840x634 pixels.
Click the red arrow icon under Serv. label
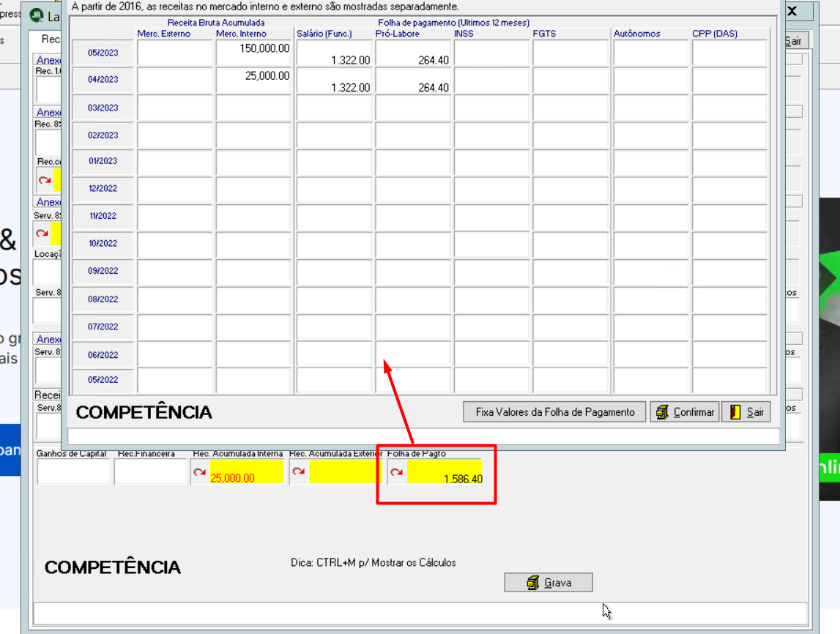click(x=42, y=234)
